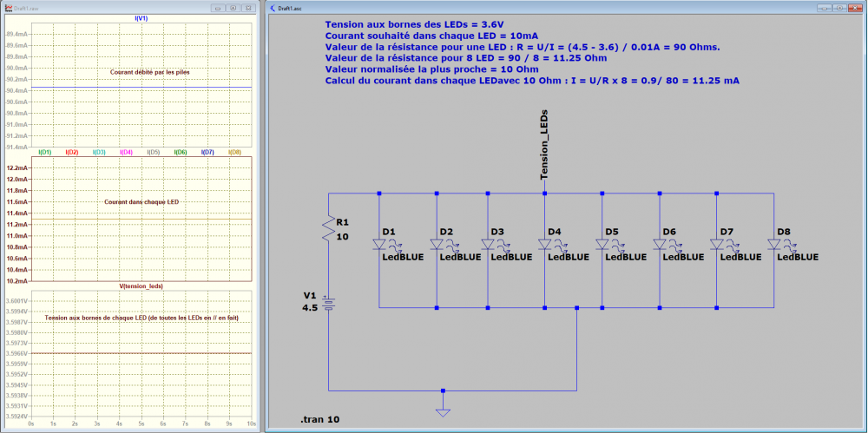Click the R1 resistor symbol

pyautogui.click(x=329, y=229)
